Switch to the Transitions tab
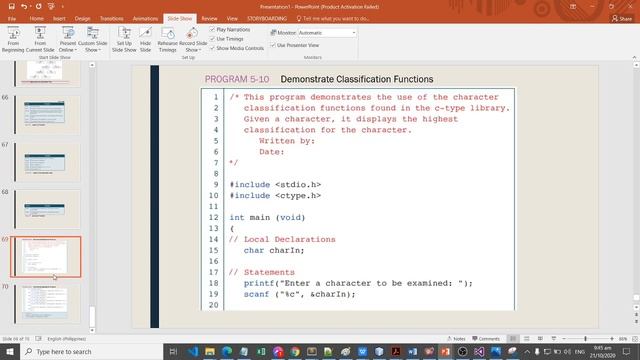640x360 pixels. click(111, 19)
